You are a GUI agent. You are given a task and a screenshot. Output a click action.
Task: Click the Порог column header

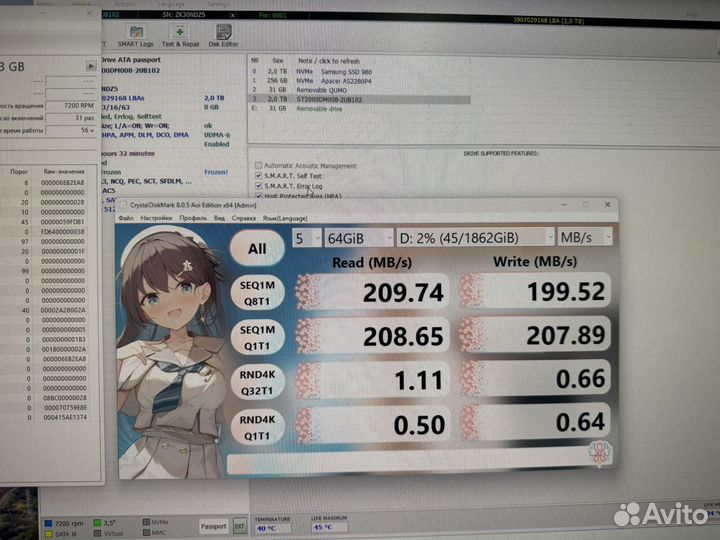coord(19,171)
